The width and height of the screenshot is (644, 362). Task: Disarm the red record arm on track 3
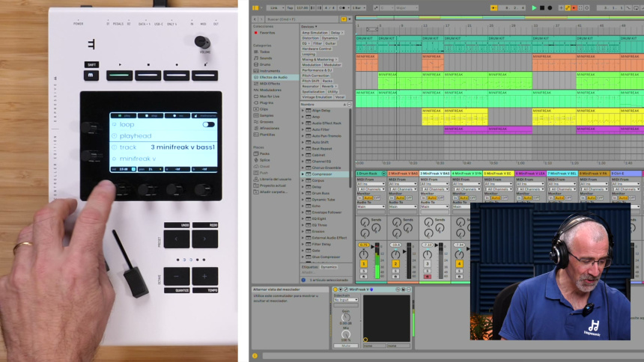[x=427, y=277]
